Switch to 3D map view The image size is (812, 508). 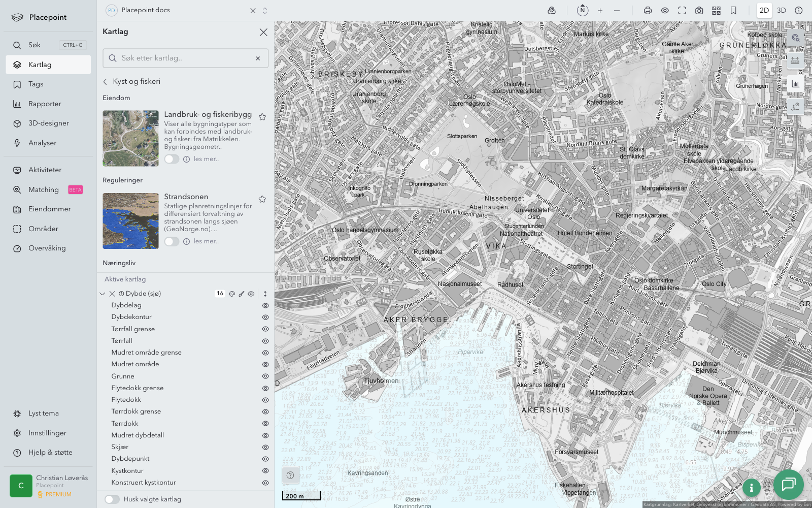click(781, 11)
